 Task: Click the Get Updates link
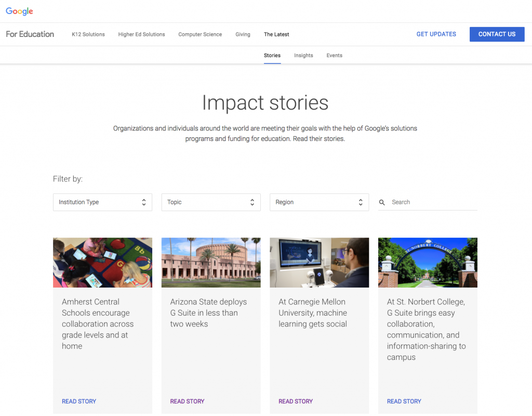pos(436,34)
